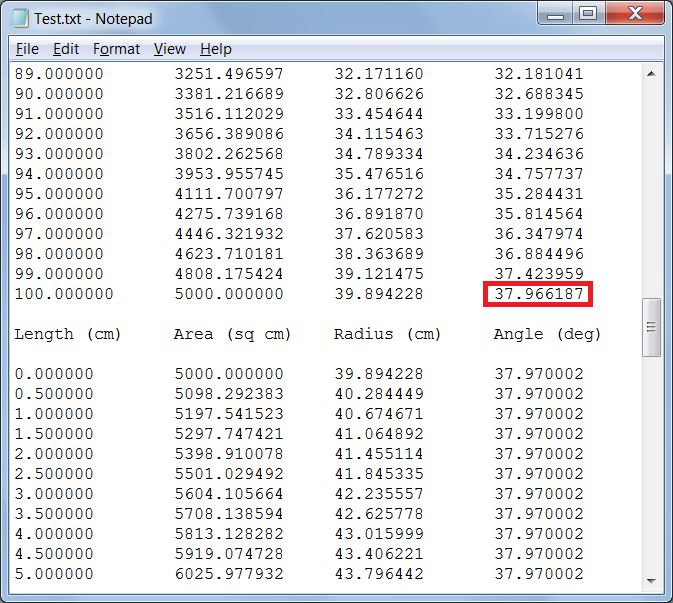673x603 pixels.
Task: Click the value 3802.262568
Action: click(229, 154)
